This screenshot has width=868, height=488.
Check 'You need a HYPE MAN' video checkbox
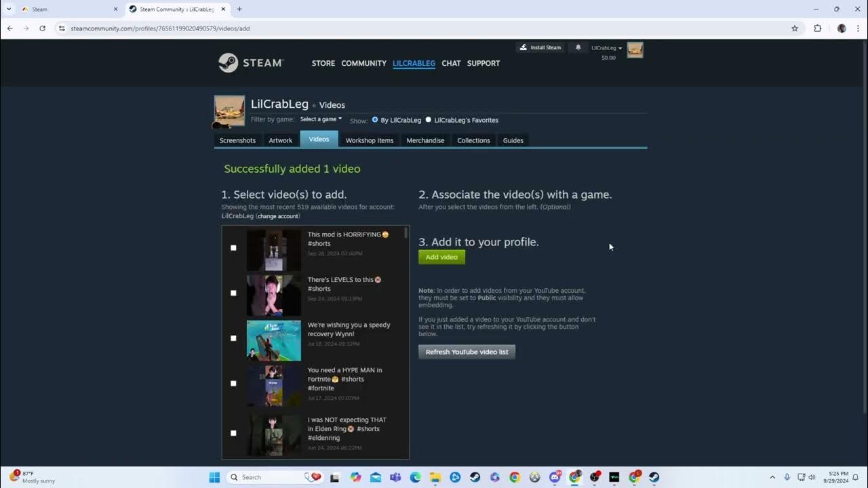(233, 384)
